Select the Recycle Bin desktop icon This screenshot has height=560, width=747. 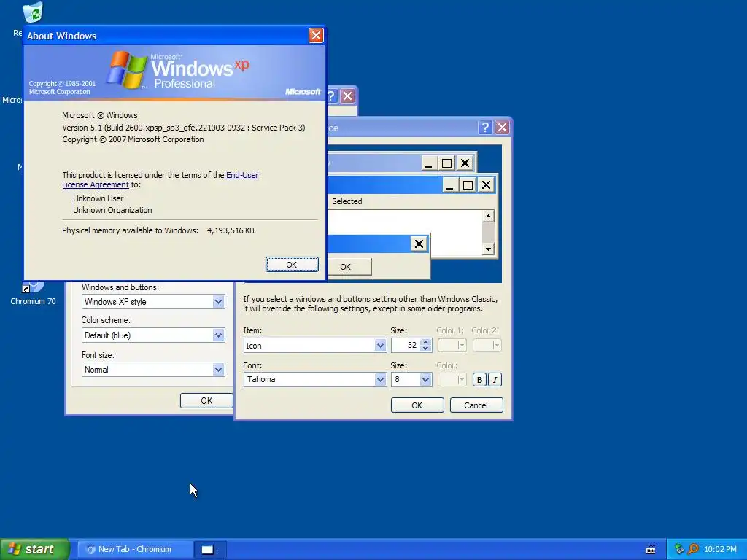[32, 13]
